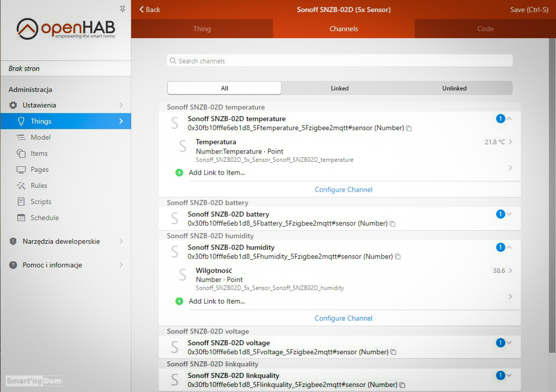
Task: Open the Wilgotność linked item
Action: pos(340,279)
